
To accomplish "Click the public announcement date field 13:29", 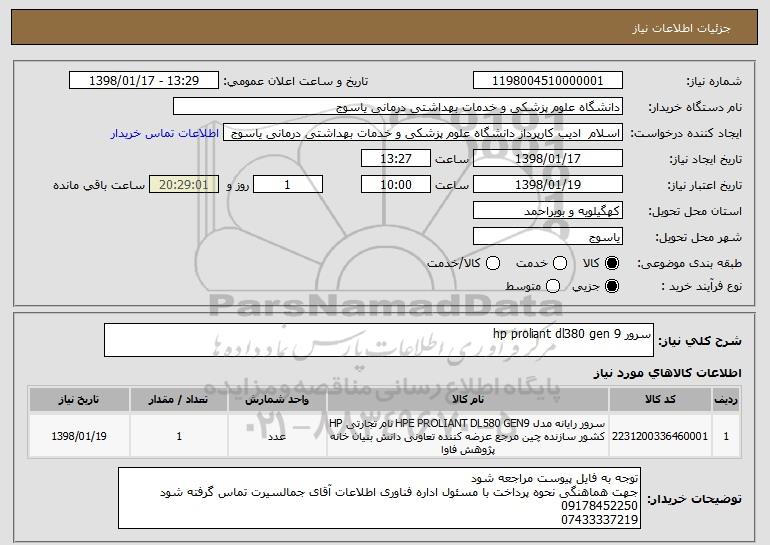I will tap(144, 80).
